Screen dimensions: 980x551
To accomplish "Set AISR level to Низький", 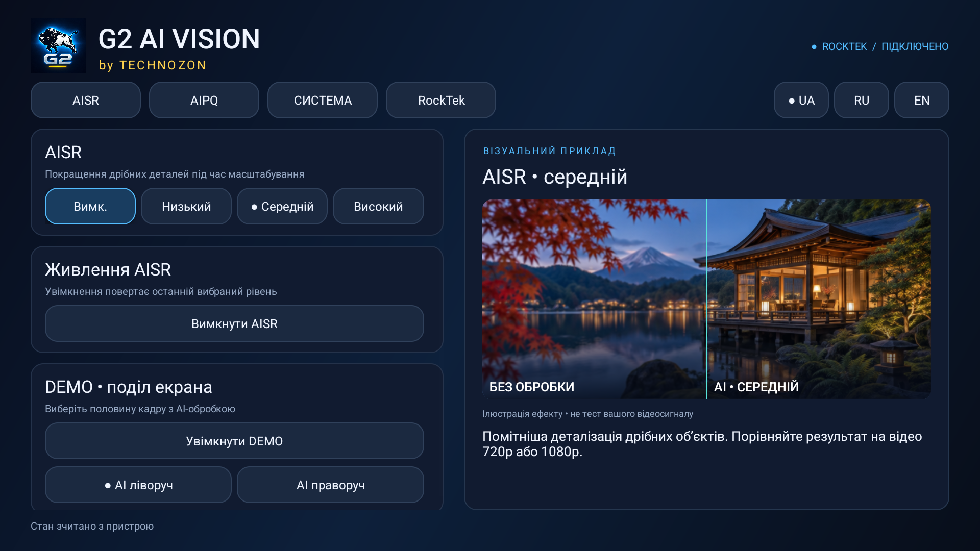I will 186,206.
